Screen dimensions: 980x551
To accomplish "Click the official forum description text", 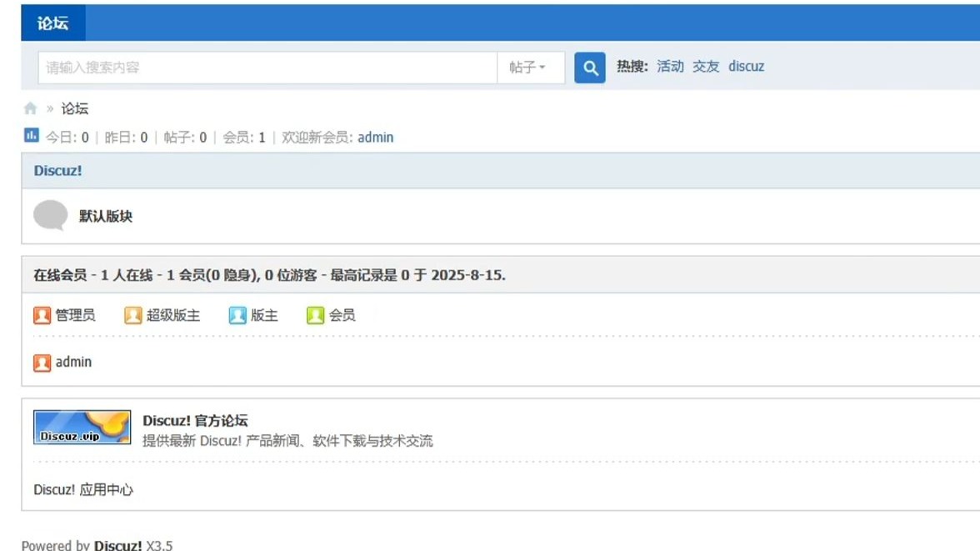I will pos(287,441).
